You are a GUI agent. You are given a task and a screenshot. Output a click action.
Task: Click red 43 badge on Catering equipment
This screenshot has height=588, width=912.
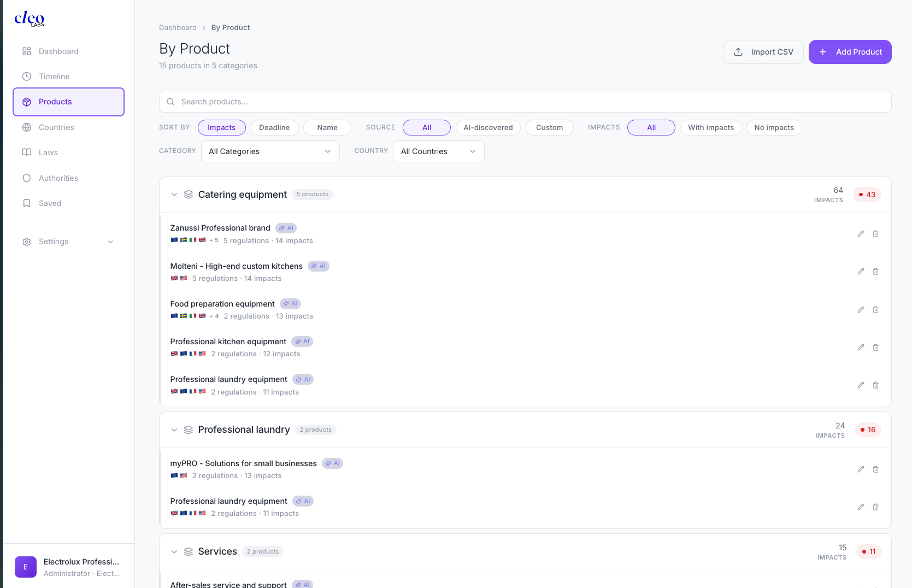tap(867, 195)
